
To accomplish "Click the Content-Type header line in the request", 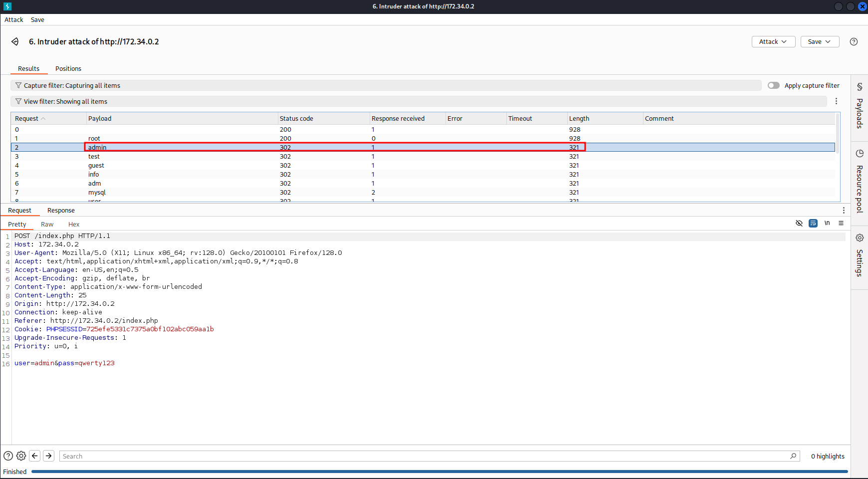I will click(108, 287).
